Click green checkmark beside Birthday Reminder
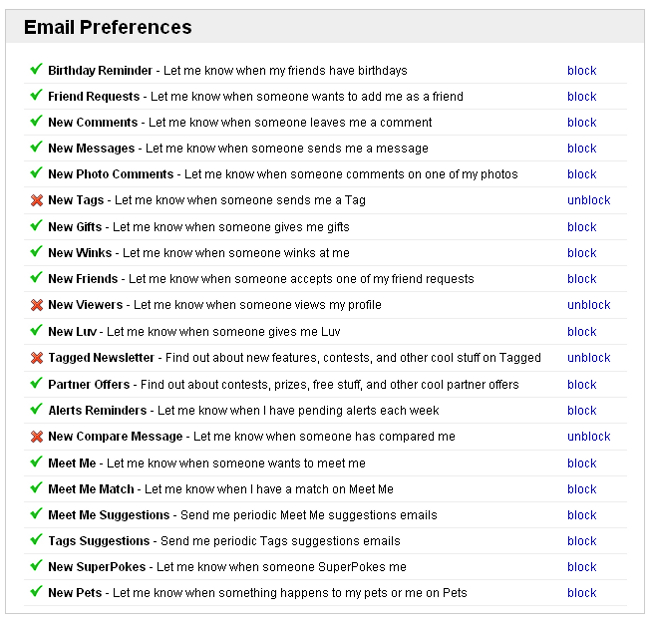650x618 pixels. point(36,69)
